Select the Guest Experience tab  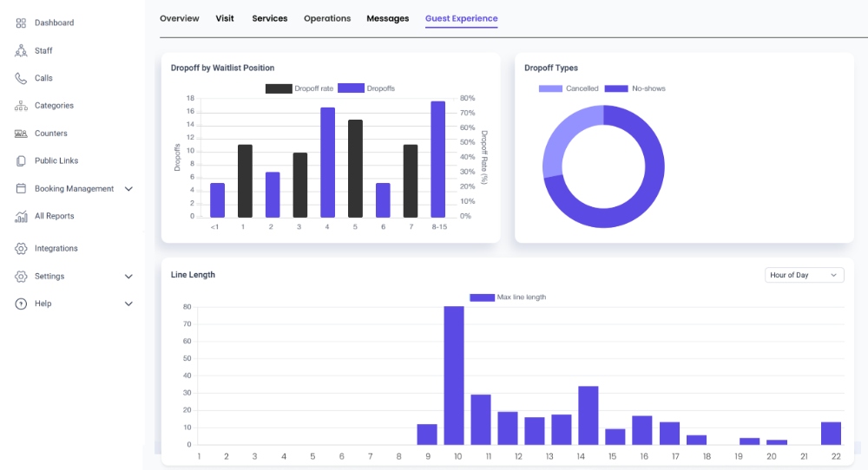(461, 18)
